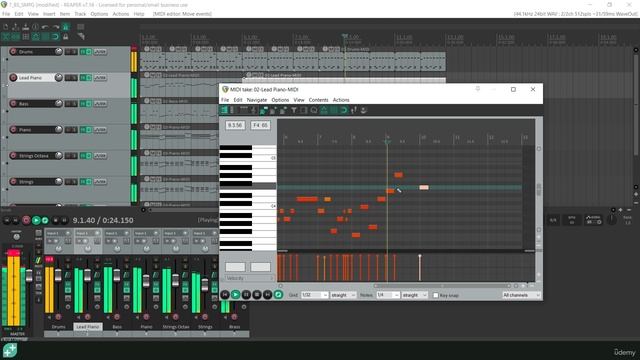Click the quantize icon in MIDI editor toolbar

314,110
